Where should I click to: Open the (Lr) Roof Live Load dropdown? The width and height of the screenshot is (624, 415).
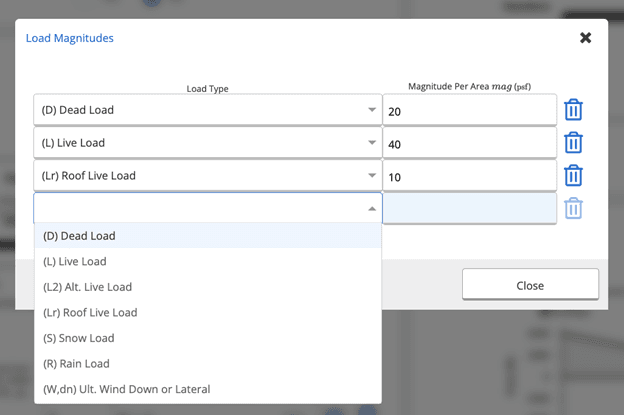point(207,175)
